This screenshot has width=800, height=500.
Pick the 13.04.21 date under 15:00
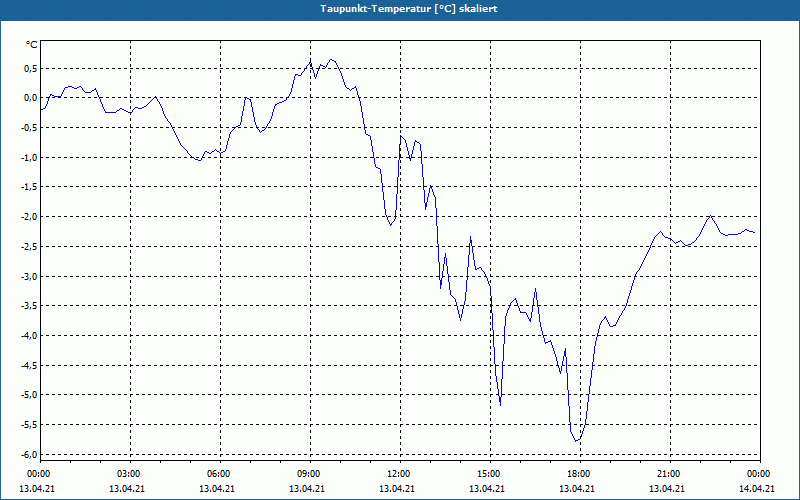tap(487, 489)
